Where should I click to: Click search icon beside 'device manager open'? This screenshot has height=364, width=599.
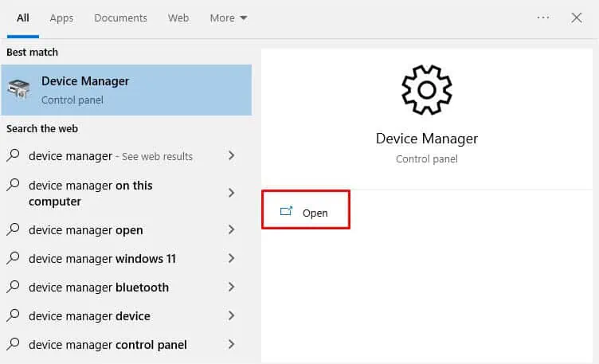[13, 229]
